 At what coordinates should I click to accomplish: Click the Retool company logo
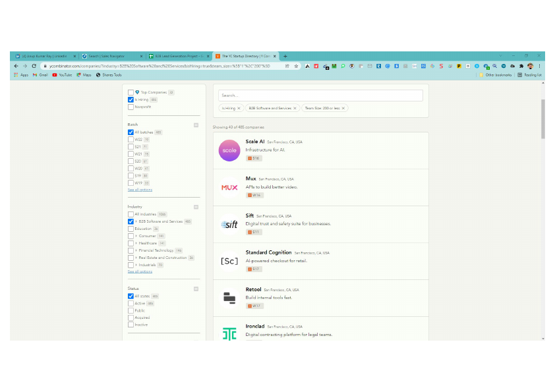coord(229,298)
